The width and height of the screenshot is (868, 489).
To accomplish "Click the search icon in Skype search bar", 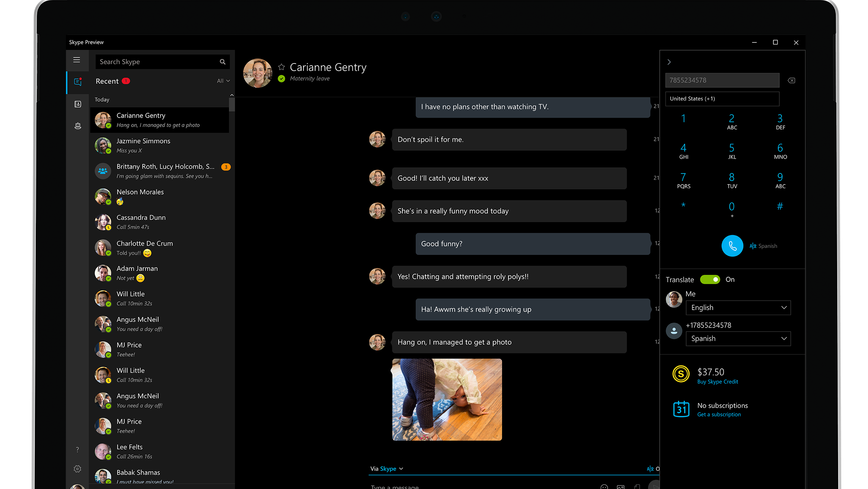I will pyautogui.click(x=222, y=61).
